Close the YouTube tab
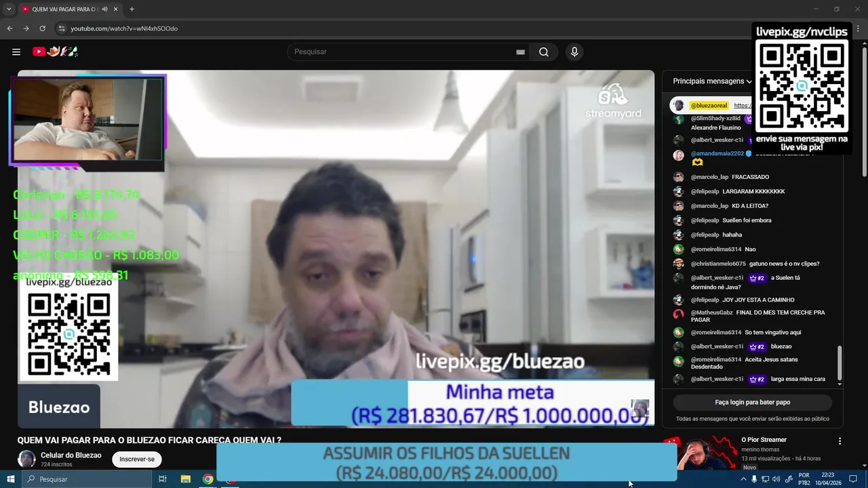 pyautogui.click(x=116, y=9)
